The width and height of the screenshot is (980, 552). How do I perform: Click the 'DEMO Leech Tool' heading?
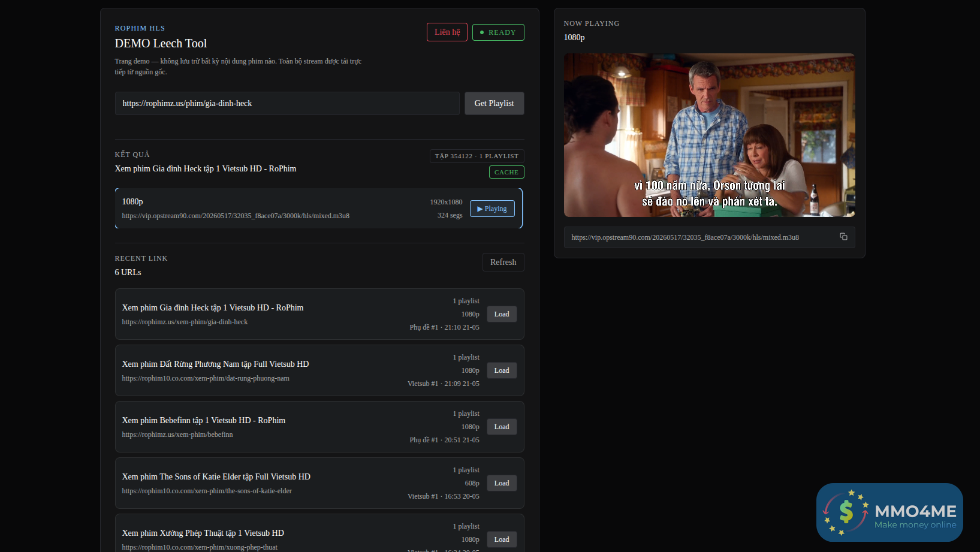coord(161,43)
